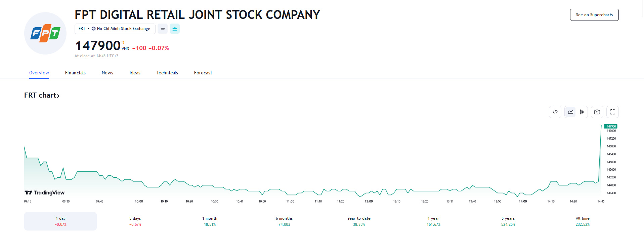
Task: Open the Financials tab
Action: click(x=75, y=73)
